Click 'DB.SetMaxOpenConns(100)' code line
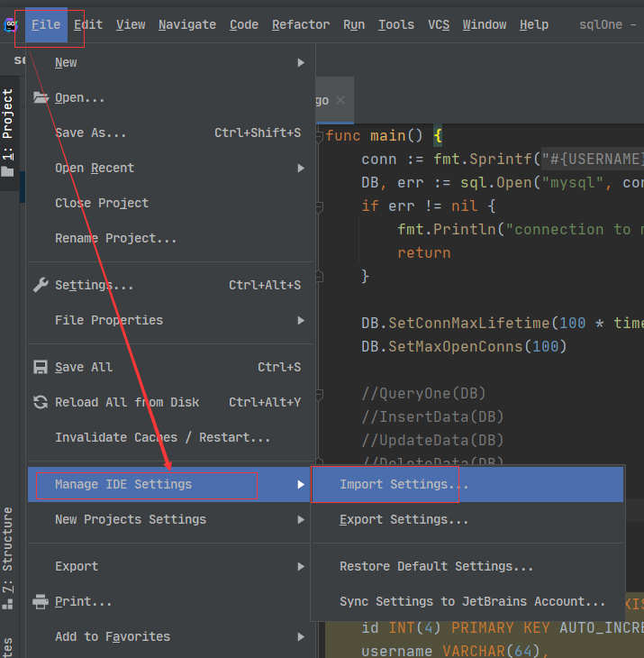This screenshot has height=658, width=644. click(x=464, y=347)
